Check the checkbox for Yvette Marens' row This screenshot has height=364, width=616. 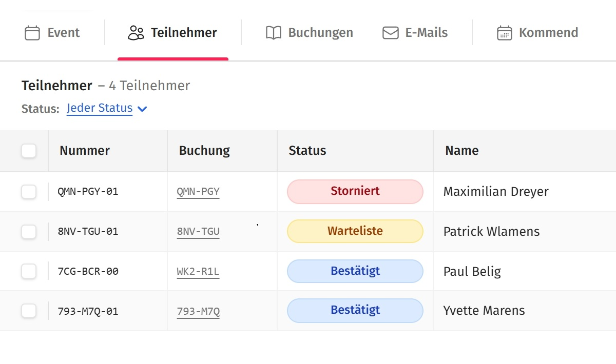(28, 310)
